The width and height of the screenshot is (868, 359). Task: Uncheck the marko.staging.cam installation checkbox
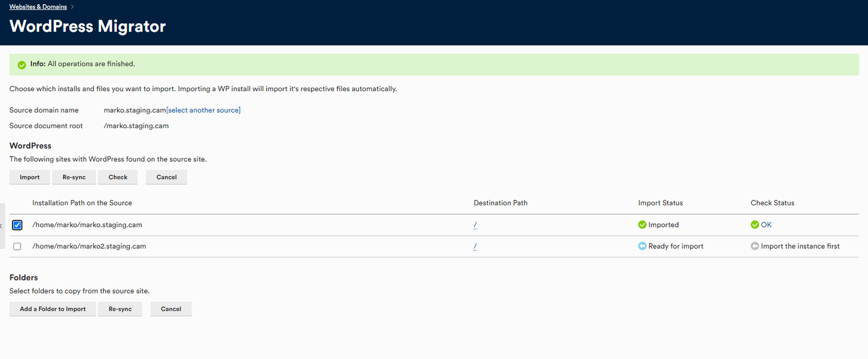17,225
